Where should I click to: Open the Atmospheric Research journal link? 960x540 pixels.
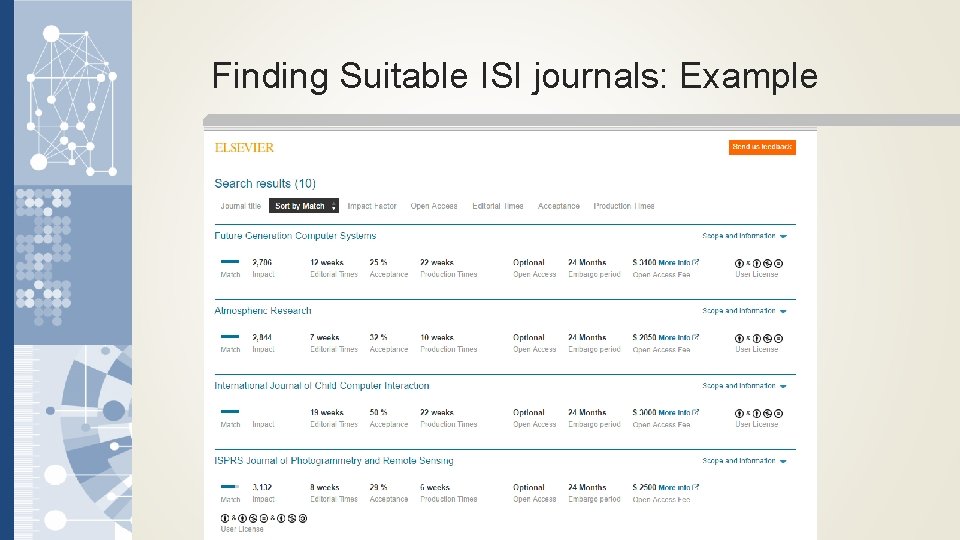(x=263, y=310)
